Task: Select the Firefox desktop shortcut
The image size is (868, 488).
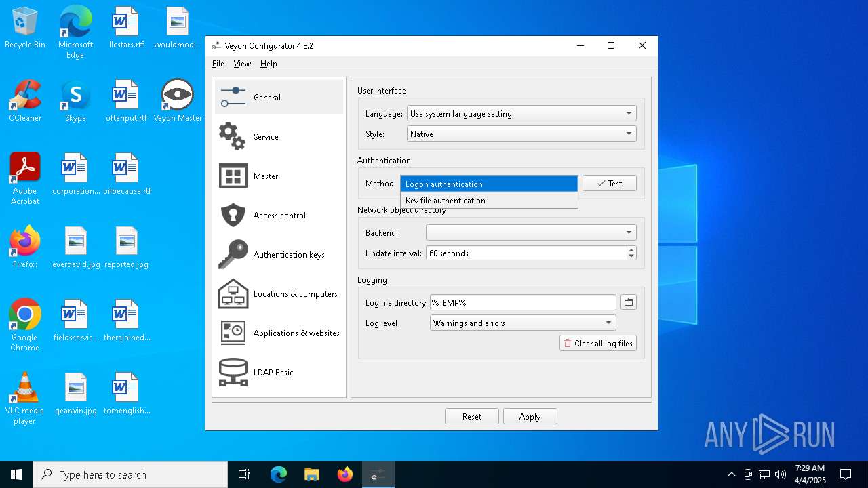Action: (x=25, y=248)
